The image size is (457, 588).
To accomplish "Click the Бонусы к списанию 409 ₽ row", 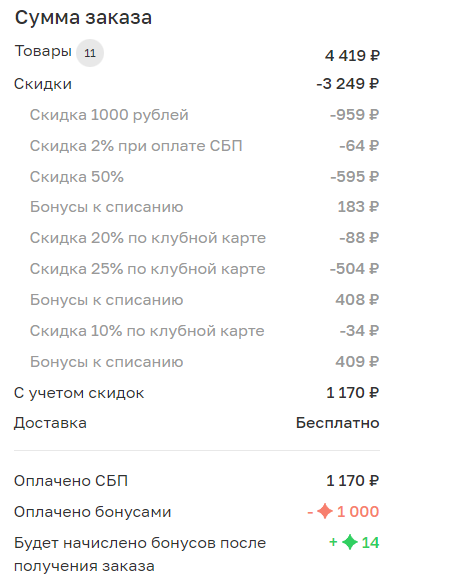I will (x=204, y=362).
